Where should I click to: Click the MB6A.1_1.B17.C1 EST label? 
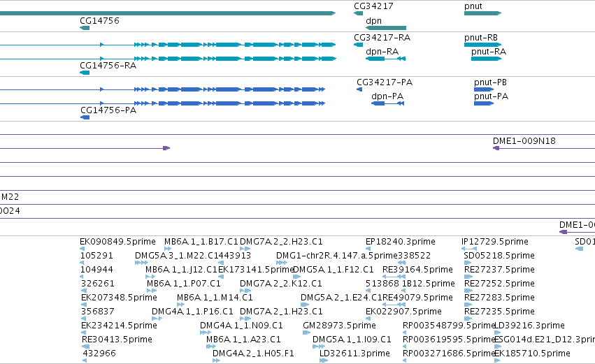(201, 242)
